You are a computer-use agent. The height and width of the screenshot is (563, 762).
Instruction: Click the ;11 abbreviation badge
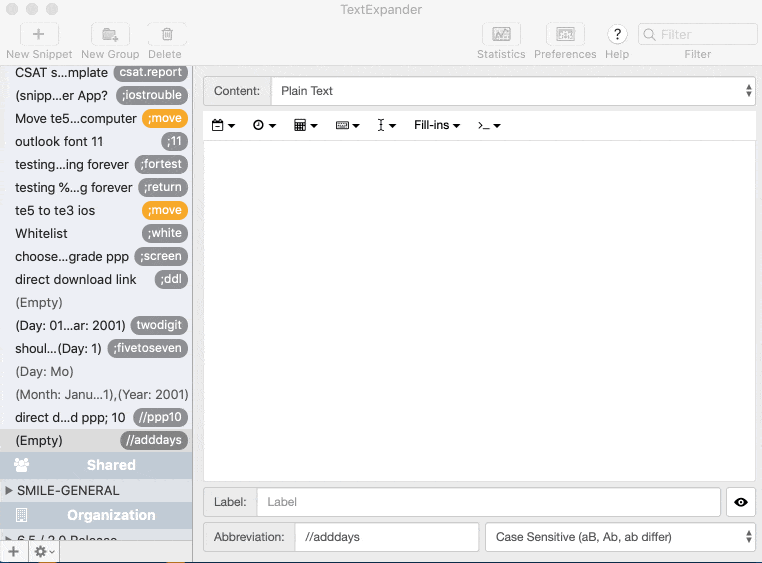point(174,141)
